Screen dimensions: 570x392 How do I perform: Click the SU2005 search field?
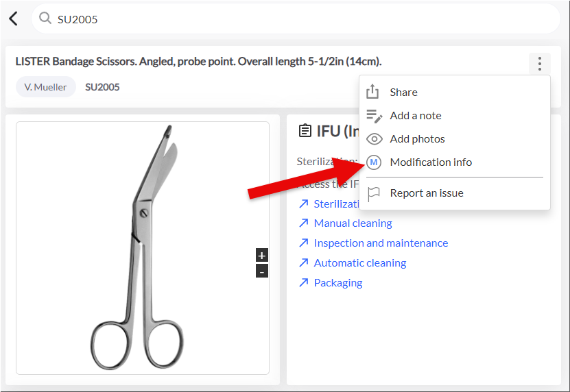click(x=296, y=19)
